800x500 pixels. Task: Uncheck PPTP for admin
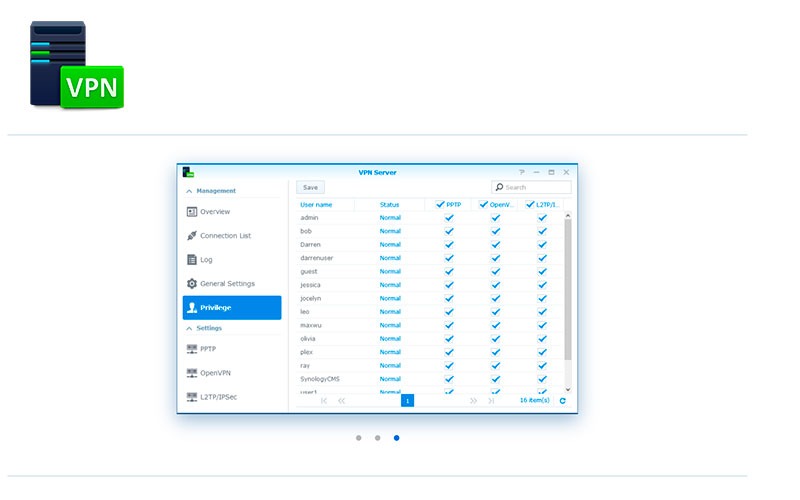449,218
